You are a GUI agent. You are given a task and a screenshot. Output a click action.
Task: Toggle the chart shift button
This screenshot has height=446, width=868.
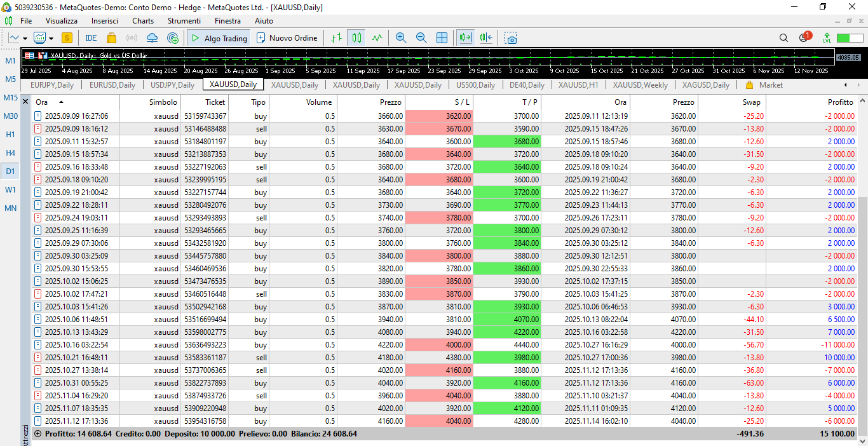tap(487, 38)
